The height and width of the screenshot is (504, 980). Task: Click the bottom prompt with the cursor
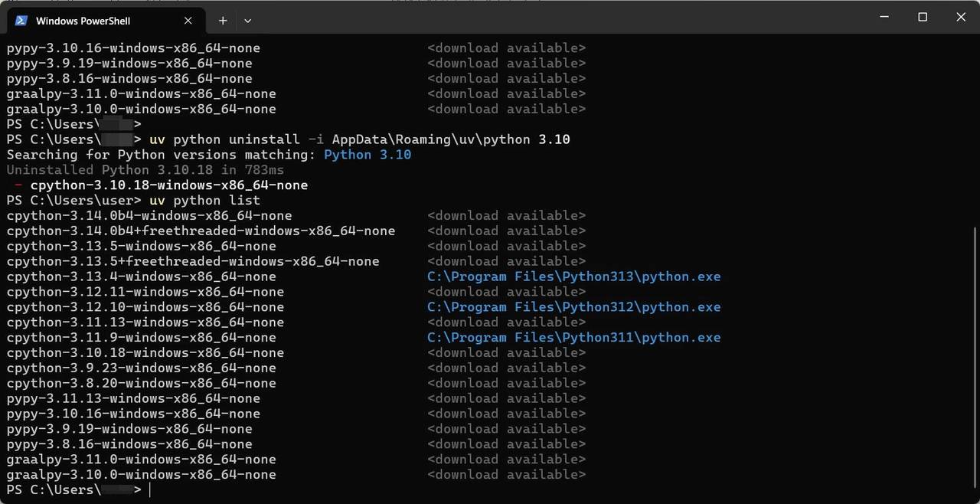click(x=79, y=489)
